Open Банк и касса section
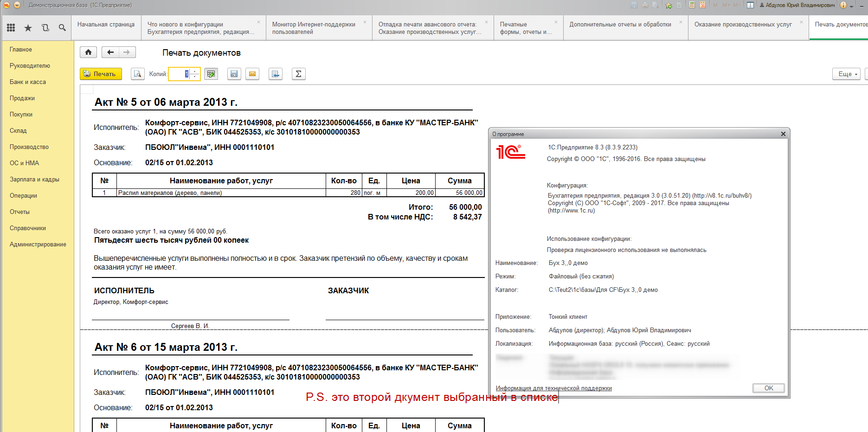This screenshot has width=868, height=432. point(28,82)
